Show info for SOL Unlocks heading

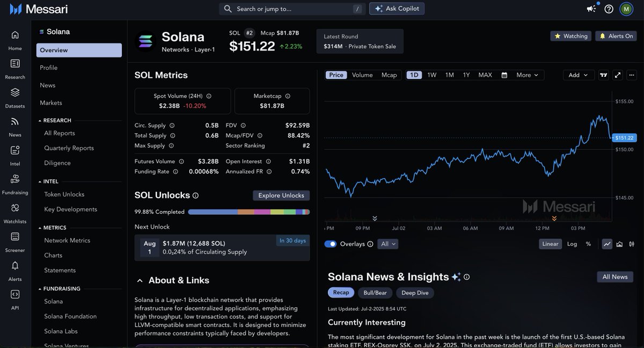click(195, 195)
